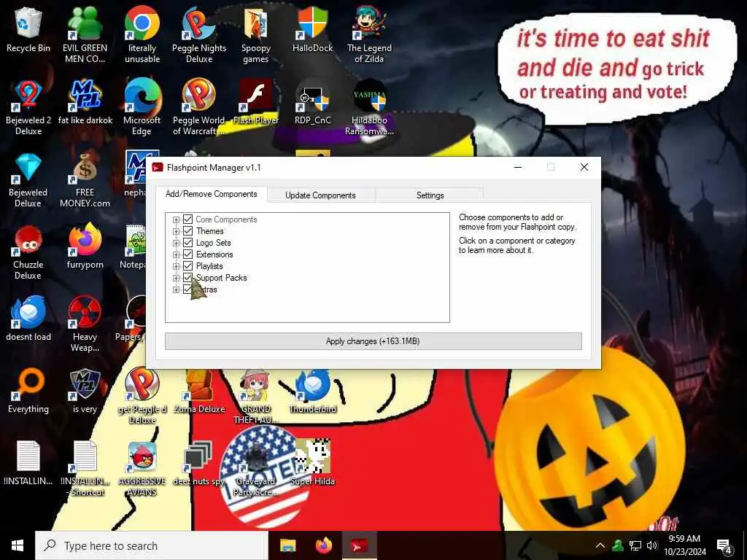Toggle the Logo Sets checkbox

[187, 242]
